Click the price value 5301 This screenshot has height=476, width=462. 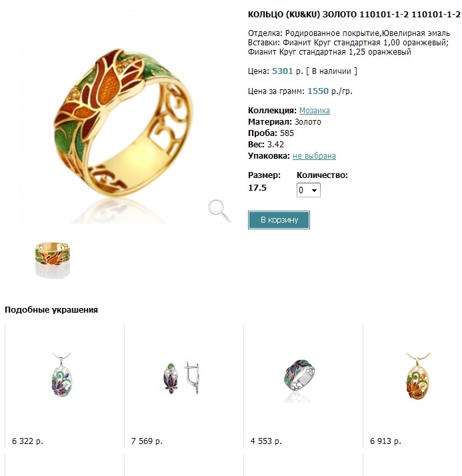[x=282, y=71]
